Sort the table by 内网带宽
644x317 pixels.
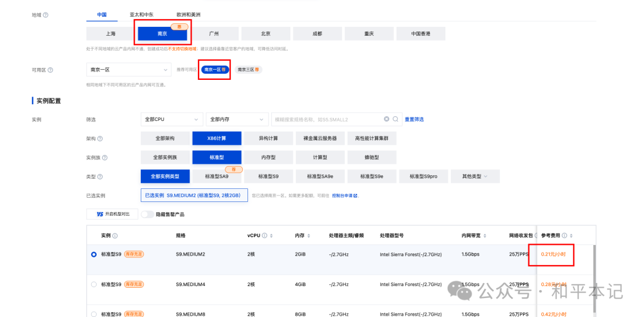pyautogui.click(x=485, y=236)
